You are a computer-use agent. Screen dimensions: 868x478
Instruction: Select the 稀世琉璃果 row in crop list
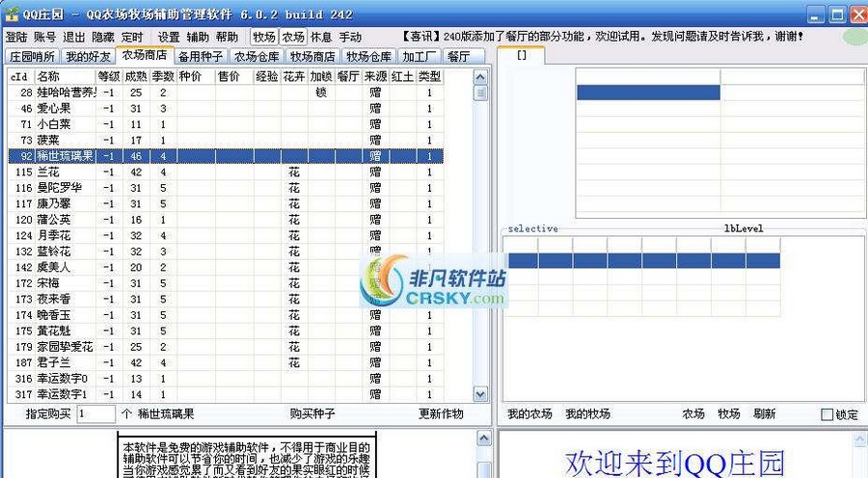click(226, 156)
